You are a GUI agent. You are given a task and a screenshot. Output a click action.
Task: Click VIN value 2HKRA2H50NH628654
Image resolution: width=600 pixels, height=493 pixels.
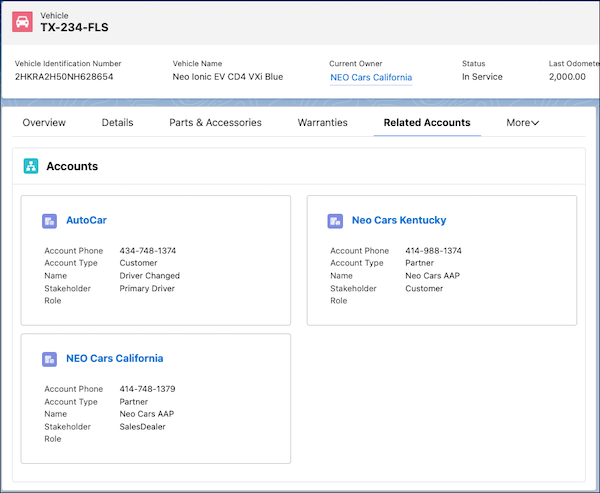64,77
